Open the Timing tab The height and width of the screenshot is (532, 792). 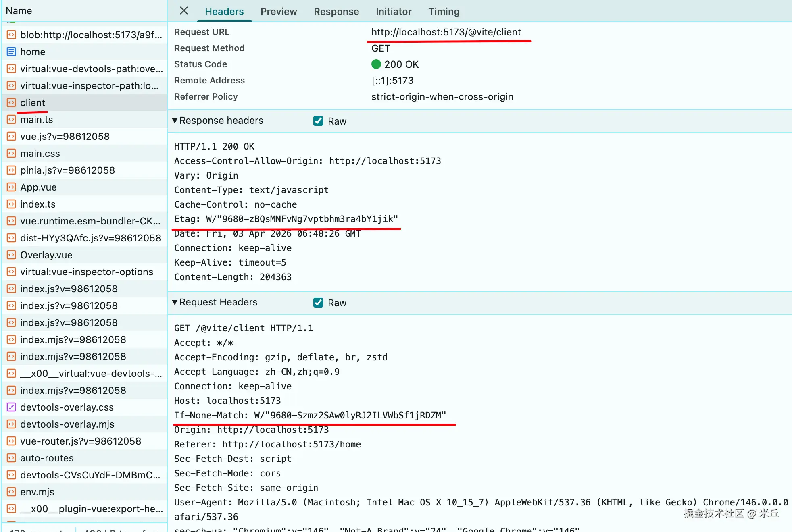point(444,12)
